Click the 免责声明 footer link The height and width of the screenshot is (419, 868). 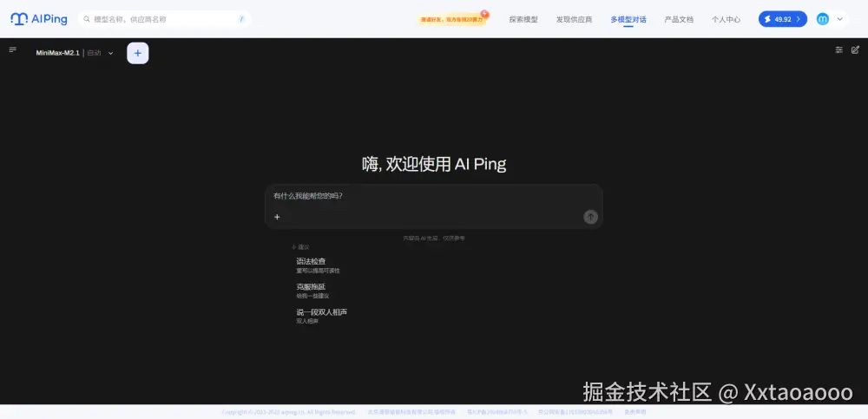point(635,412)
